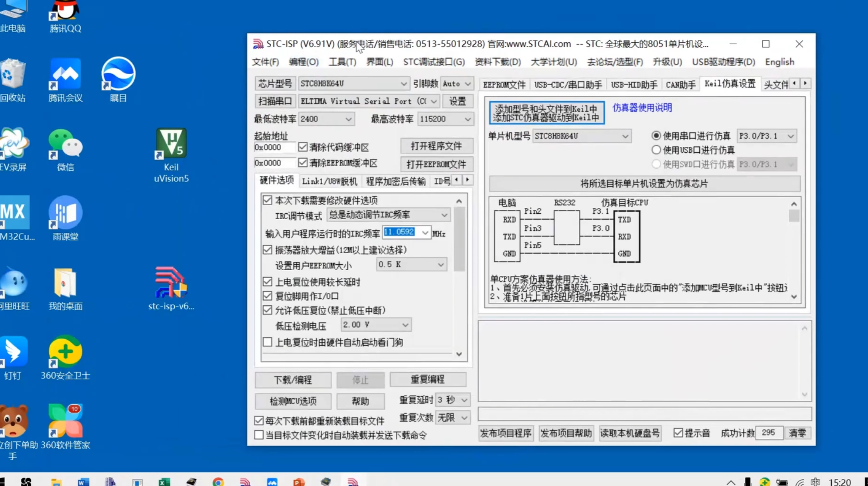Click the STC-ISP title bar logo icon
Image resolution: width=868 pixels, height=486 pixels.
point(258,44)
